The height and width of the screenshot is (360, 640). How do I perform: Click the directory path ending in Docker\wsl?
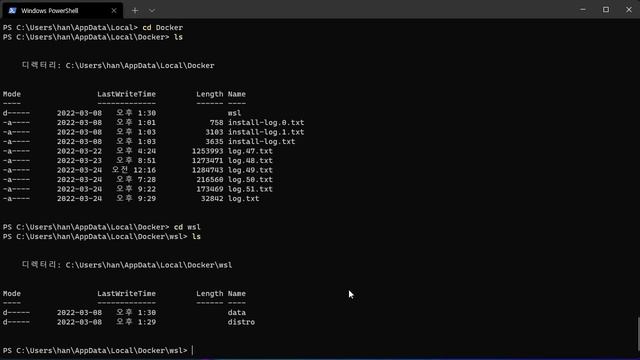pos(149,265)
